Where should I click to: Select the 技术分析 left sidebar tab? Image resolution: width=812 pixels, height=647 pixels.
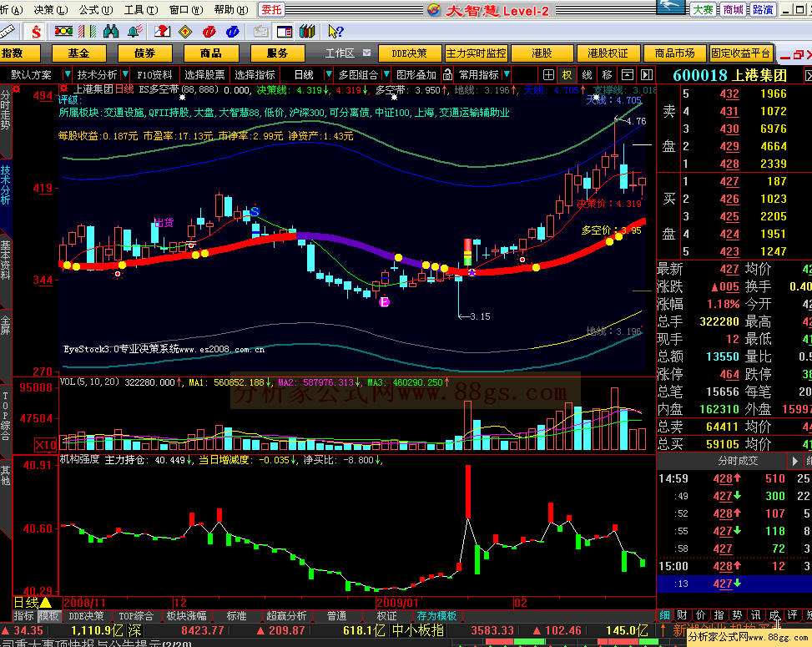pos(5,185)
